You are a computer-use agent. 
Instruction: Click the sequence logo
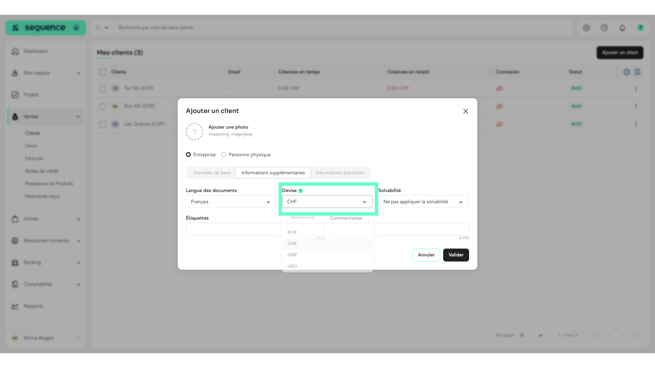(45, 28)
